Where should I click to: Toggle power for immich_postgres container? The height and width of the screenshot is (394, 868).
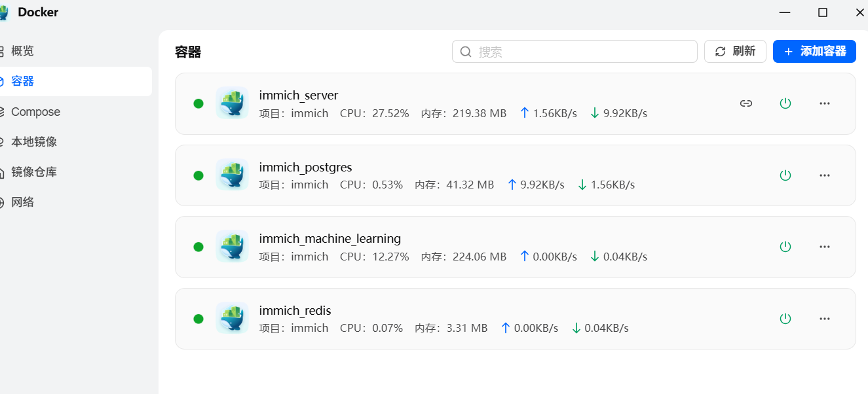tap(785, 175)
